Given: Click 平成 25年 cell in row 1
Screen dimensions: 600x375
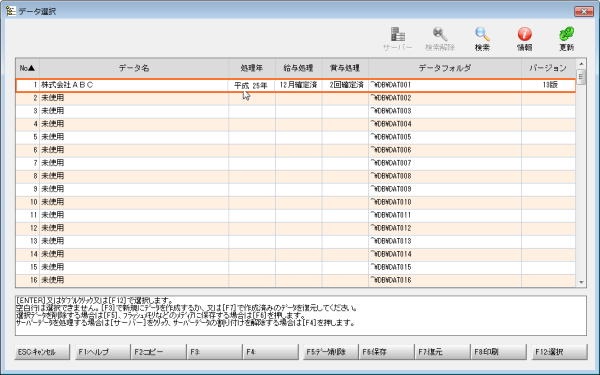Looking at the screenshot, I should click(251, 85).
